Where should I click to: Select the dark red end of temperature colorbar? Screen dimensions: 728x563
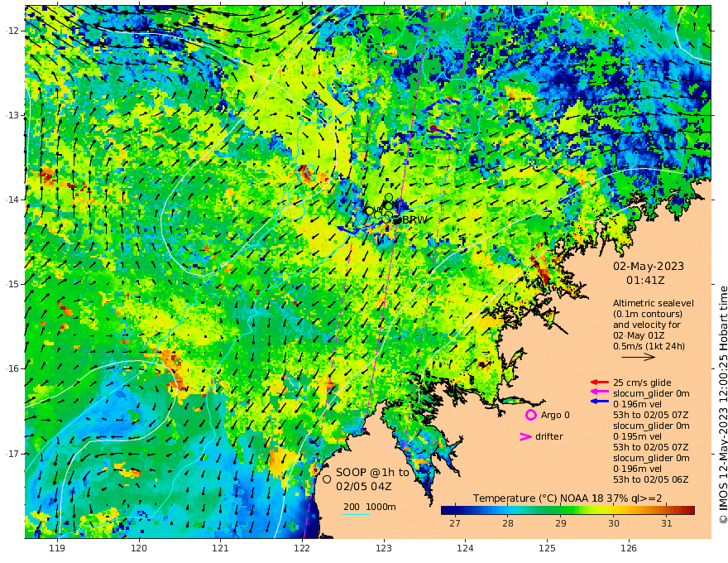click(691, 510)
